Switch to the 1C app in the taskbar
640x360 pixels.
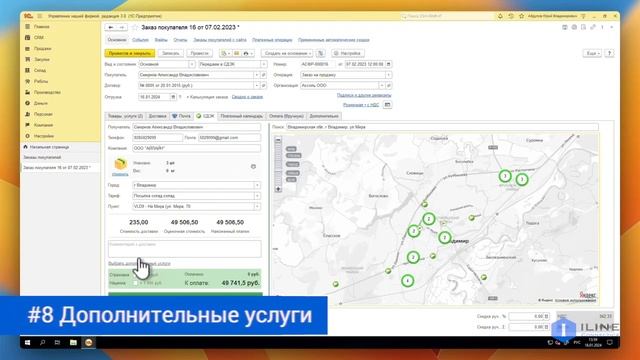(89, 342)
